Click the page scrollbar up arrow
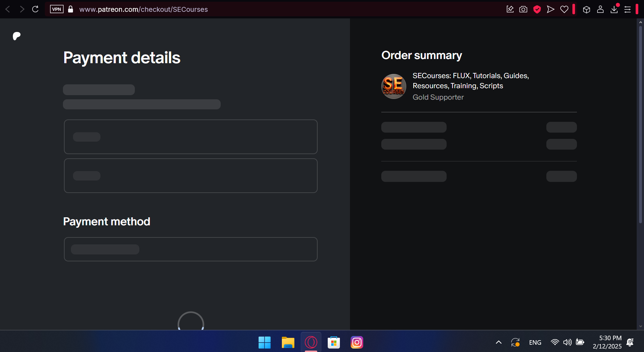644x352 pixels. pos(641,22)
